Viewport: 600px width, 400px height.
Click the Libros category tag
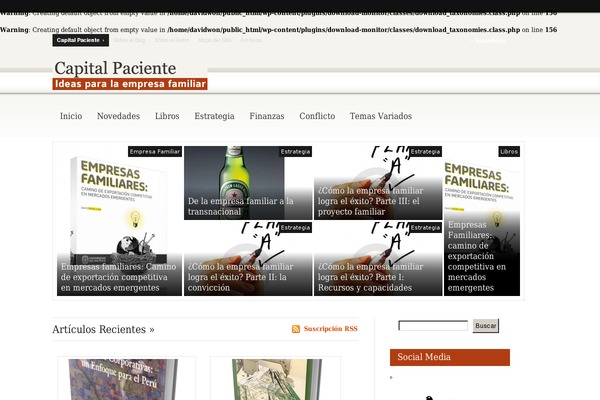point(509,152)
